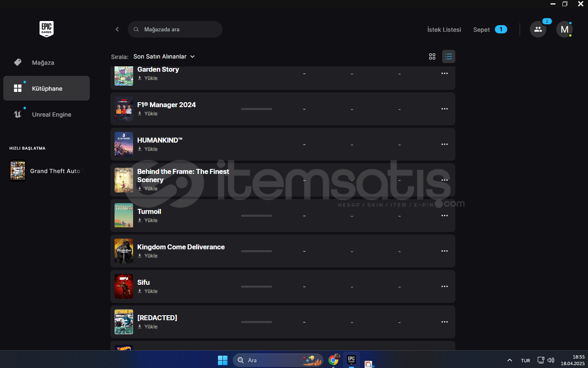Click the Sifu progress bar
Image resolution: width=588 pixels, height=368 pixels.
point(256,286)
